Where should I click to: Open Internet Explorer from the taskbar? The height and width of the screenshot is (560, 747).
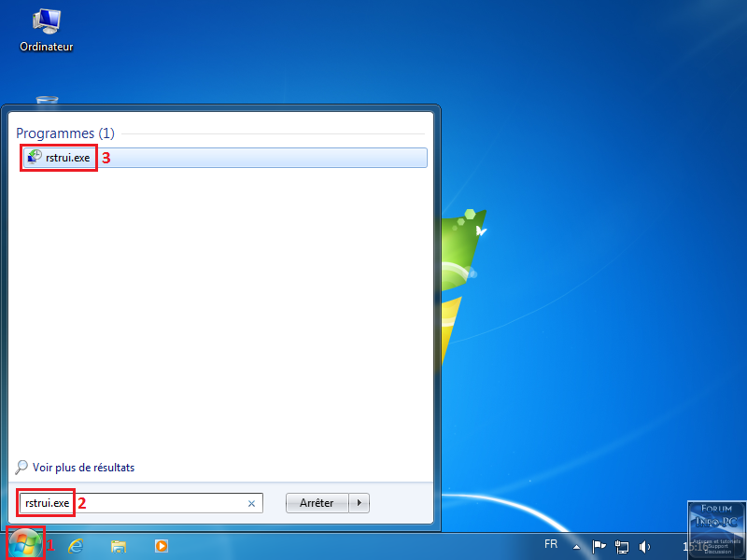click(76, 546)
